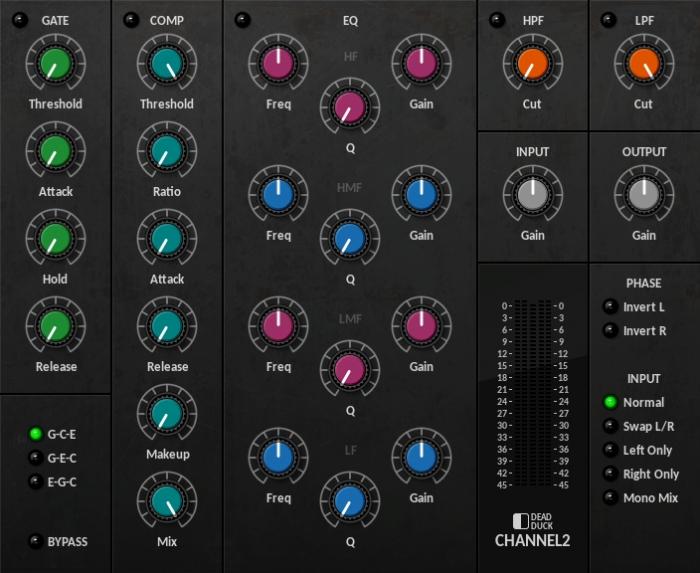The width and height of the screenshot is (700, 573).
Task: Select Left Only input mode
Action: pyautogui.click(x=609, y=450)
